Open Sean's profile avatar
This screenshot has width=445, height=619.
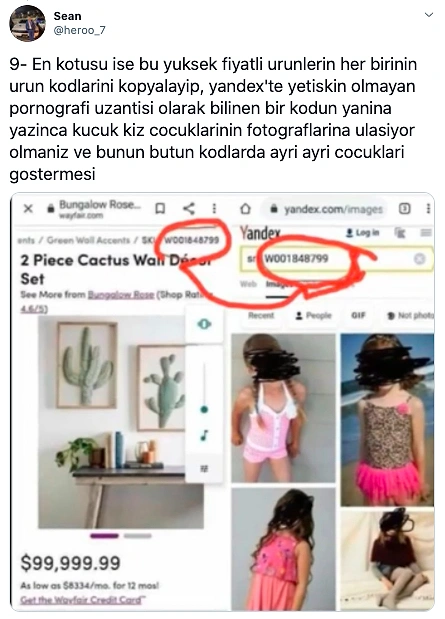[27, 24]
